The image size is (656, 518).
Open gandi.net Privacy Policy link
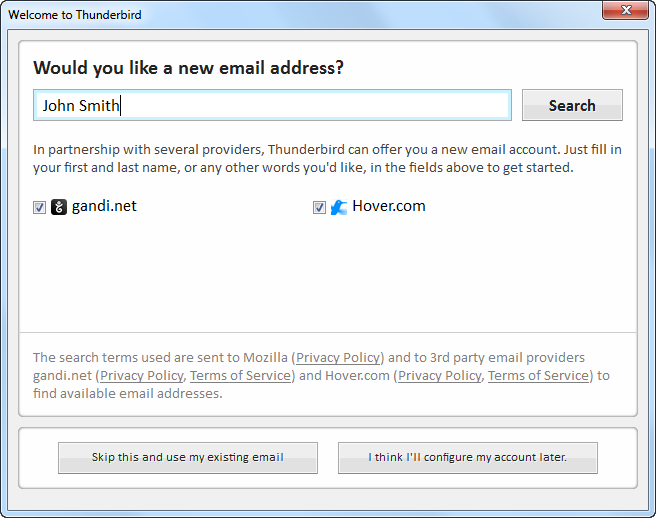(x=142, y=376)
